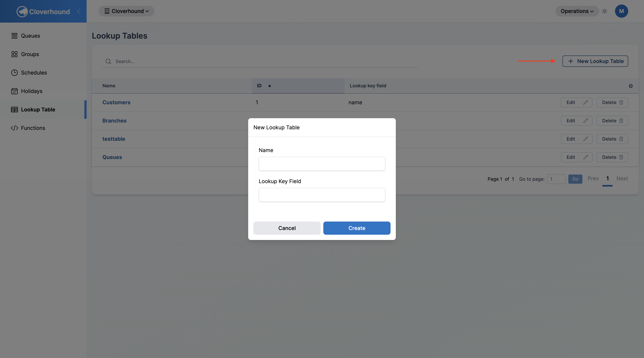This screenshot has width=644, height=358.
Task: Click the Cloverhound logo icon
Action: pos(22,11)
